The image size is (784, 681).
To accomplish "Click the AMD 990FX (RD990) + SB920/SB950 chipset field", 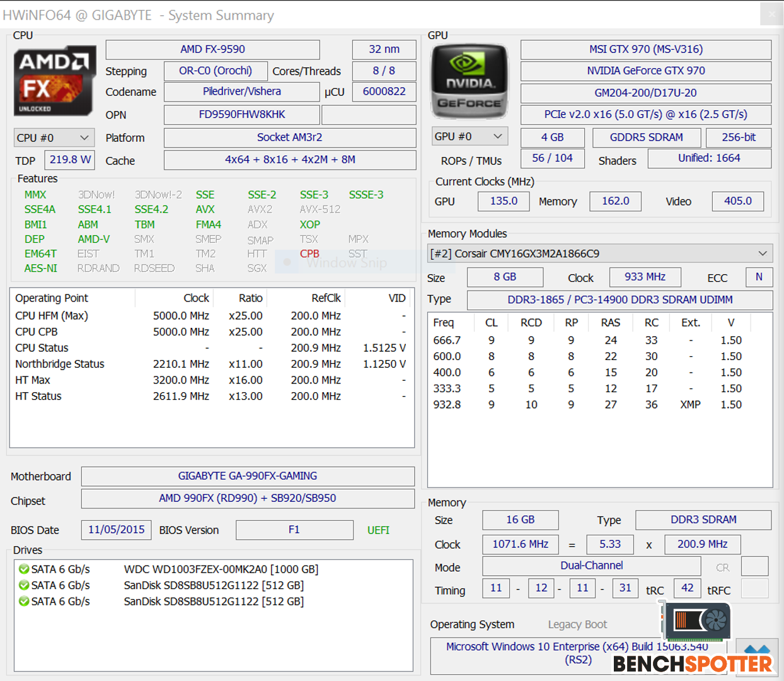I will point(248,498).
